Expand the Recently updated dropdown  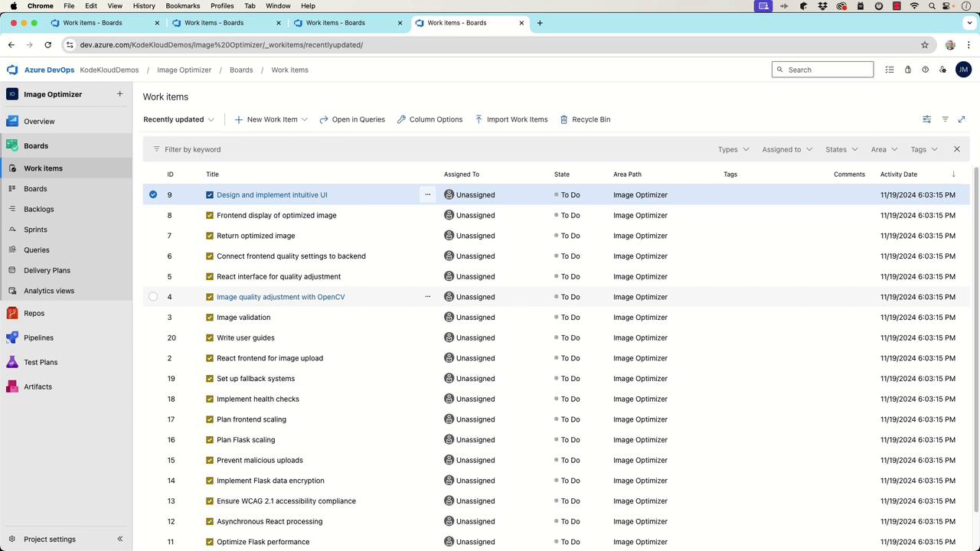click(x=178, y=119)
